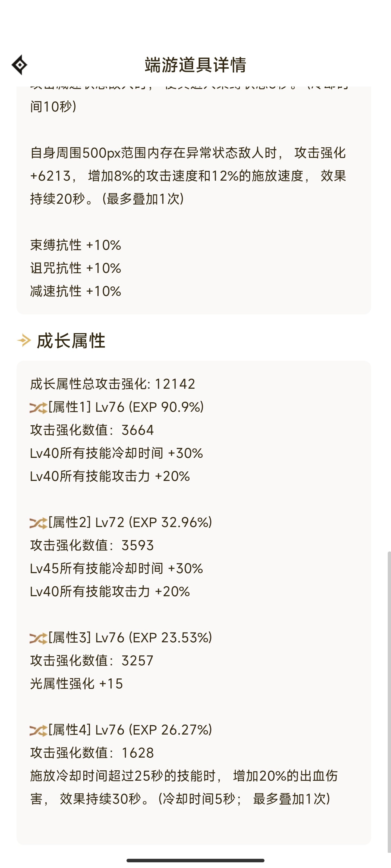391x868 pixels.
Task: Click the arrow icon beside 成长属性 heading
Action: tap(24, 340)
